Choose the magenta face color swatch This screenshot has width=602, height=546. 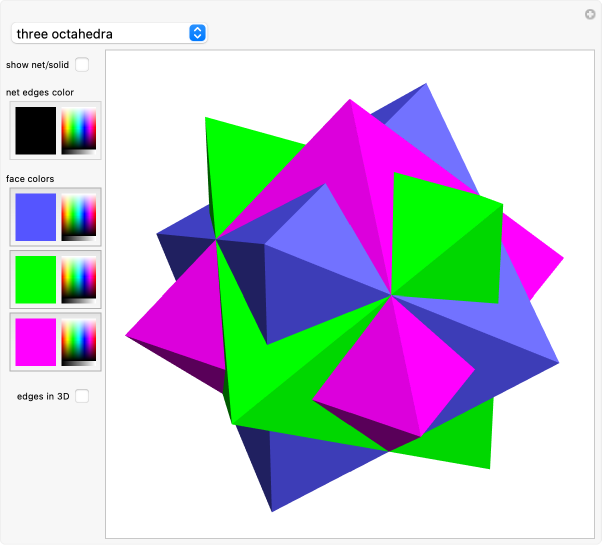point(36,341)
